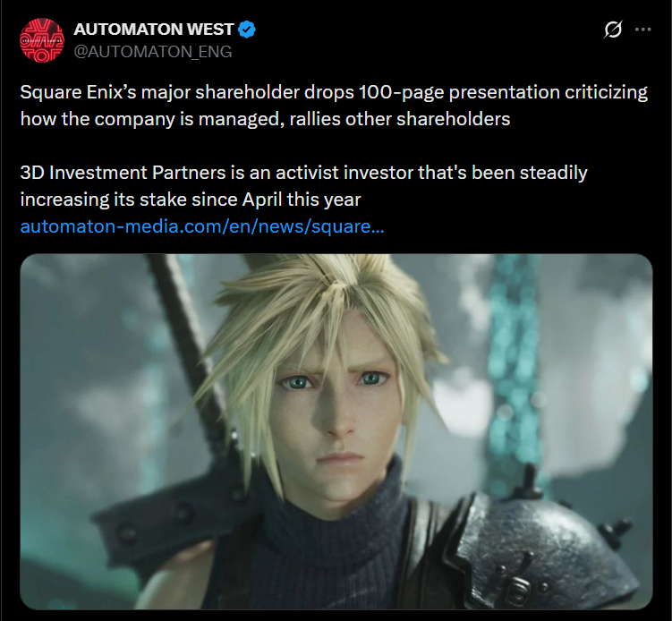Visit the @AUTOMATON_ENG handle link
The width and height of the screenshot is (672, 621).
tap(153, 51)
